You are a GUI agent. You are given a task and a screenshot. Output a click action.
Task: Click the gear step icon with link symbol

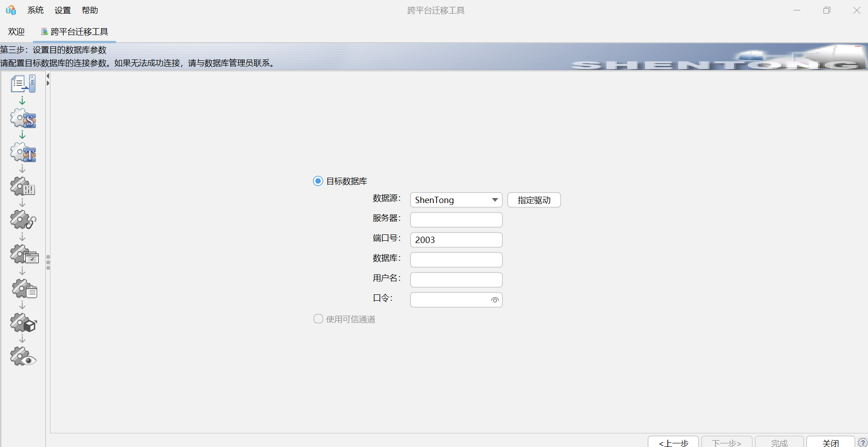(x=23, y=220)
